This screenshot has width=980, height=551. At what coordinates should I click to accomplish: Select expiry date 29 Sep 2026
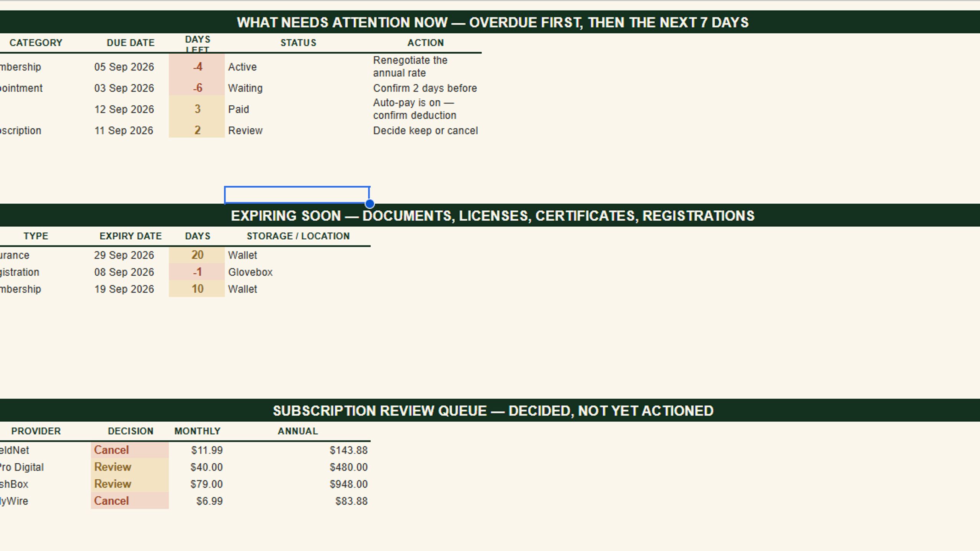[x=124, y=255]
